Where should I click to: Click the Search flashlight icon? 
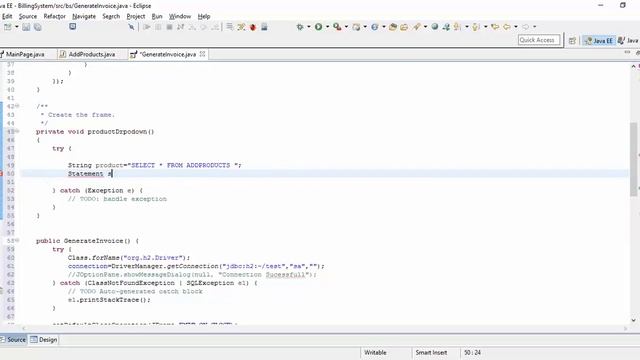click(416, 27)
